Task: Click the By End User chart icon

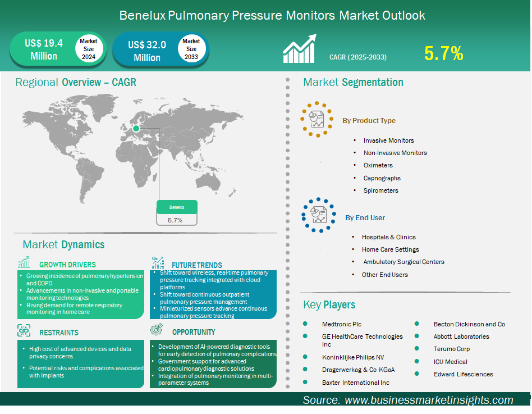Action: [x=318, y=215]
